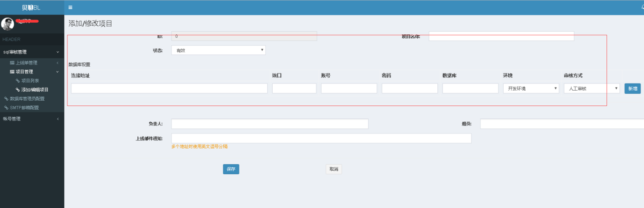Screen dimensions: 644x208
Task: Open the 环境 dropdown showing 开发环境
Action: tap(531, 88)
